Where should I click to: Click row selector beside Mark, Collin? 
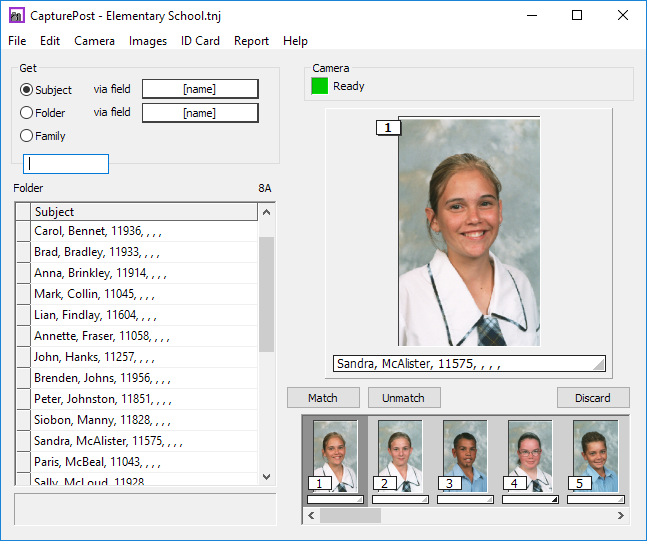pos(23,294)
